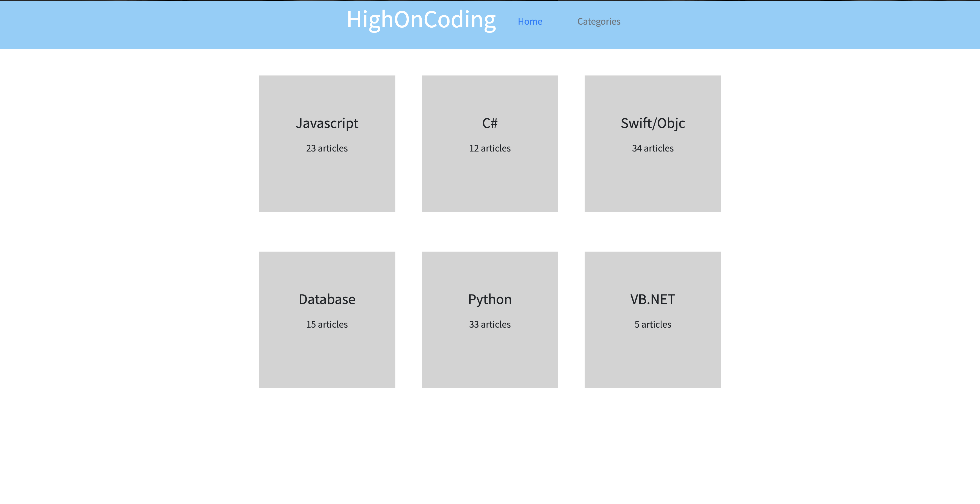
Task: Open the Home navigation link
Action: click(x=530, y=22)
